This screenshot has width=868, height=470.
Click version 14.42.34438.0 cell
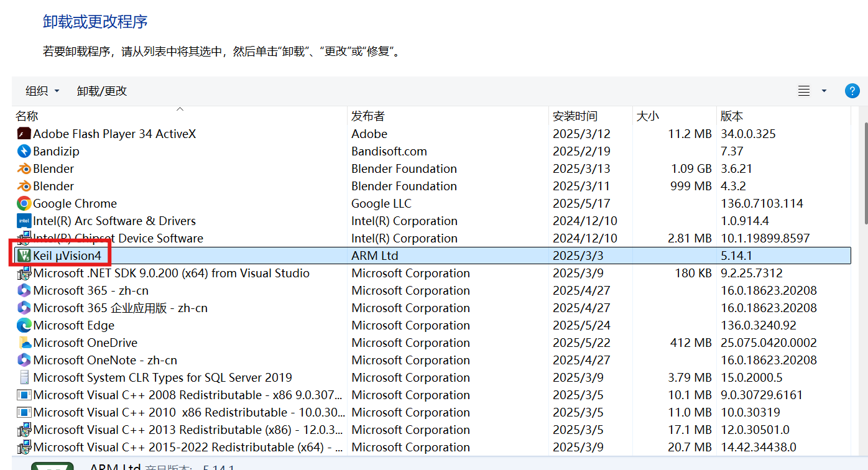point(758,447)
